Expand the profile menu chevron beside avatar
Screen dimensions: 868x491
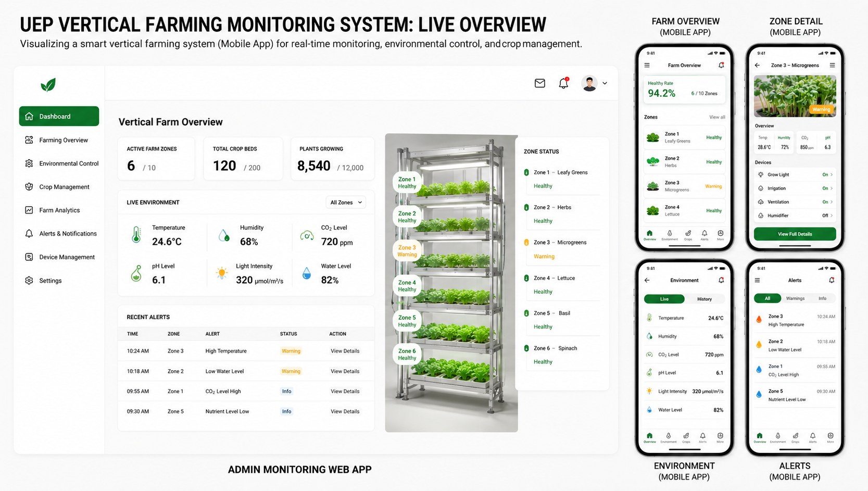click(605, 83)
